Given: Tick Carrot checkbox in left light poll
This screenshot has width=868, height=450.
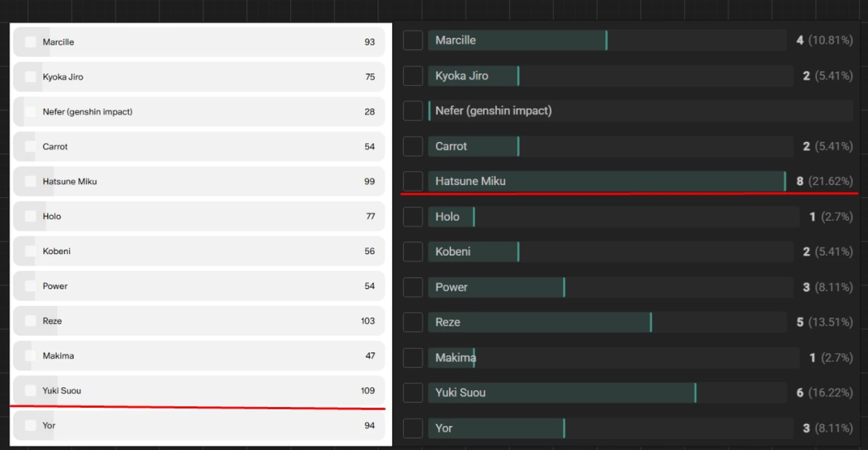Looking at the screenshot, I should click(x=30, y=147).
